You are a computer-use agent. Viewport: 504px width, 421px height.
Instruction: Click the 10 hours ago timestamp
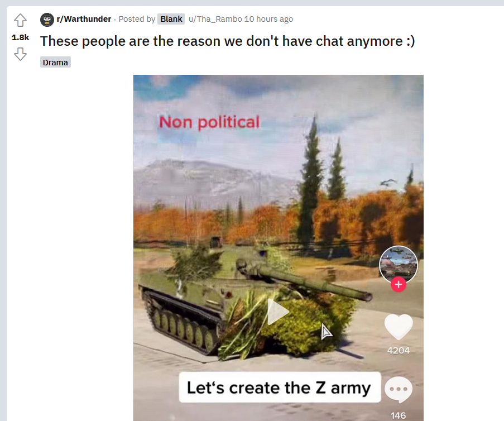click(x=268, y=19)
